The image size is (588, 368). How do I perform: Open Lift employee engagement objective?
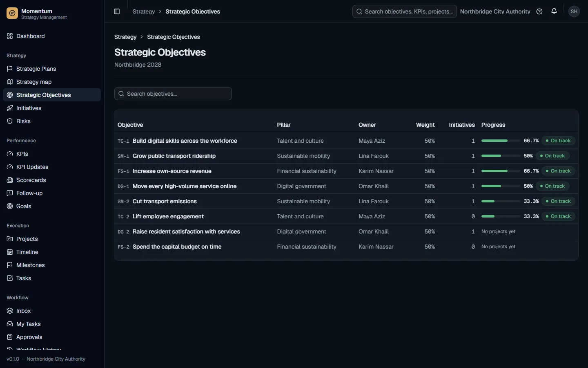click(x=168, y=216)
